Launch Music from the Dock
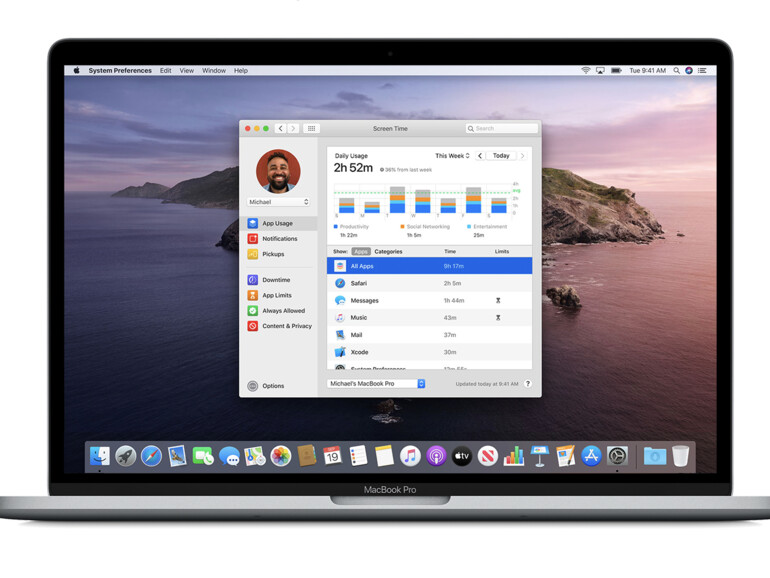 (x=410, y=456)
